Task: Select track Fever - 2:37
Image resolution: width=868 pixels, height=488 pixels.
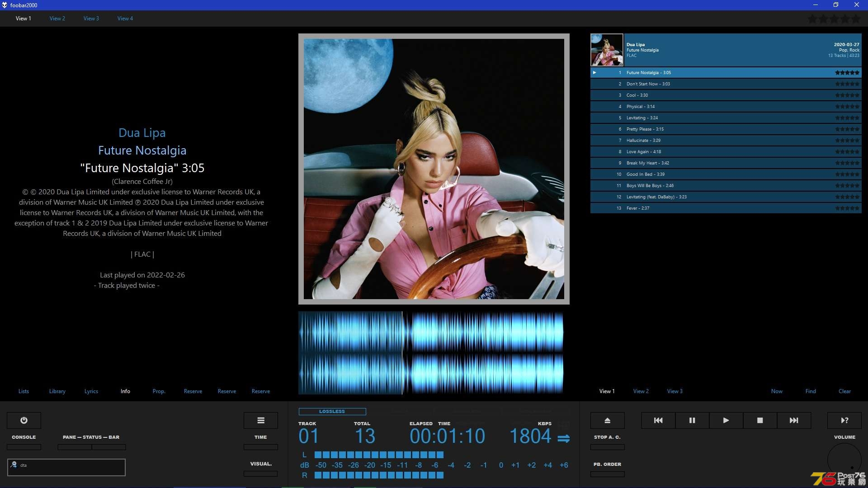Action: (726, 208)
